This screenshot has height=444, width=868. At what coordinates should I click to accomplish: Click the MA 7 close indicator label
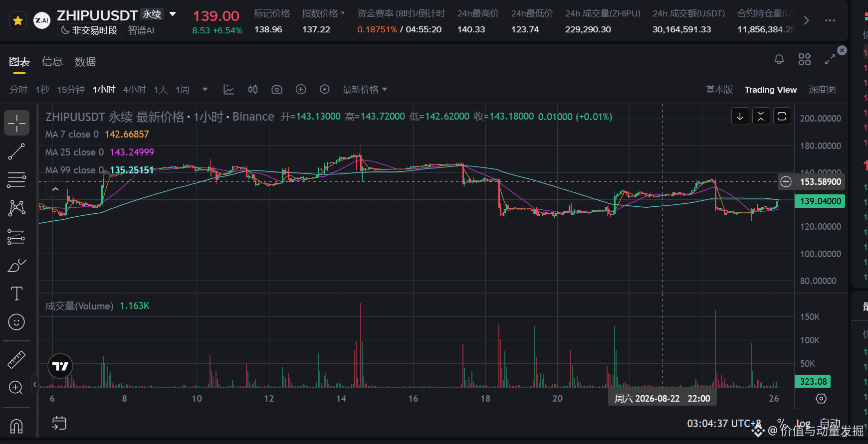[x=72, y=134]
